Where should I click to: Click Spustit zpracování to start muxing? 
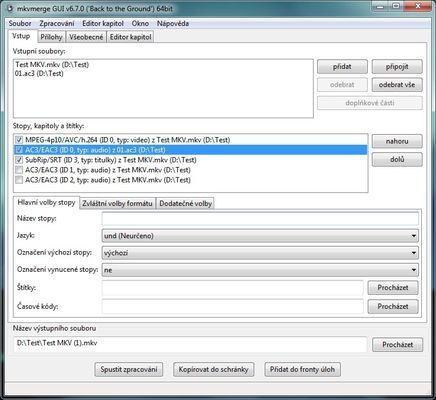(x=129, y=369)
